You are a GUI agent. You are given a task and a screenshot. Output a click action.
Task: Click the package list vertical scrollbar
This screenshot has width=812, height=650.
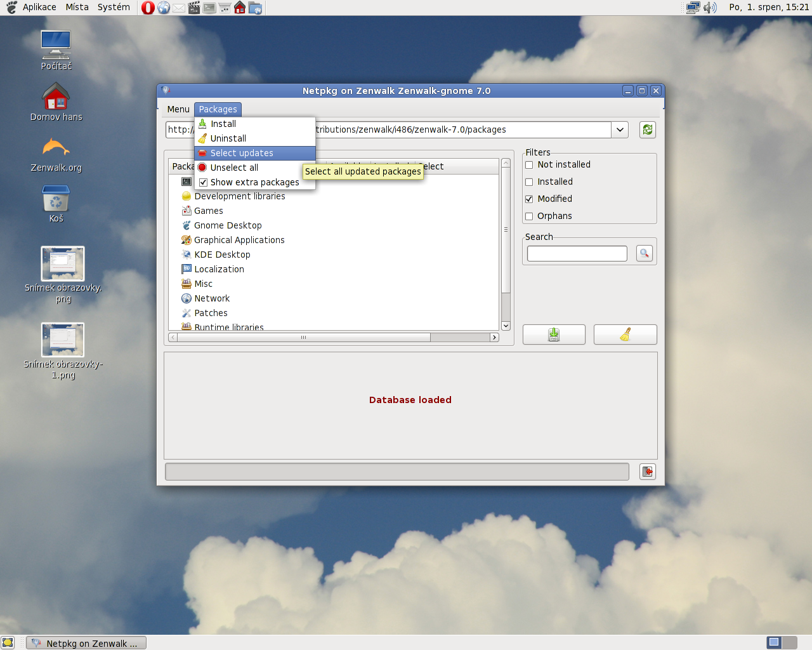click(x=506, y=230)
